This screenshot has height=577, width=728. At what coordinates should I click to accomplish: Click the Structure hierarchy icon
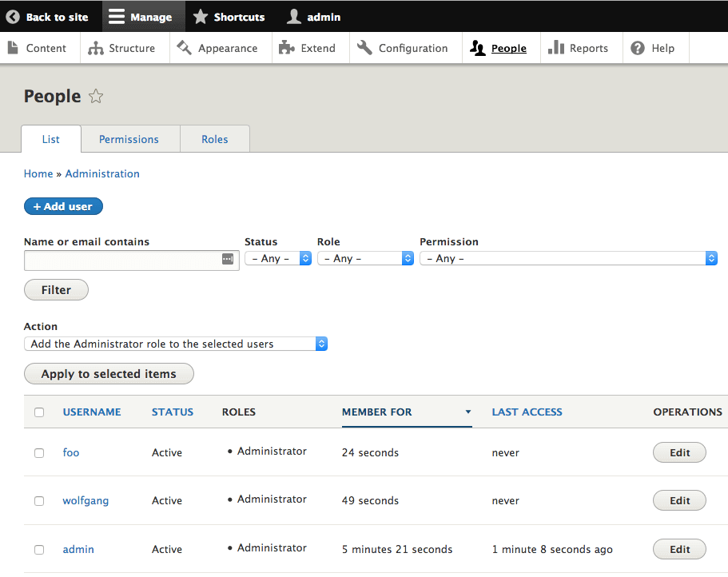pyautogui.click(x=96, y=48)
